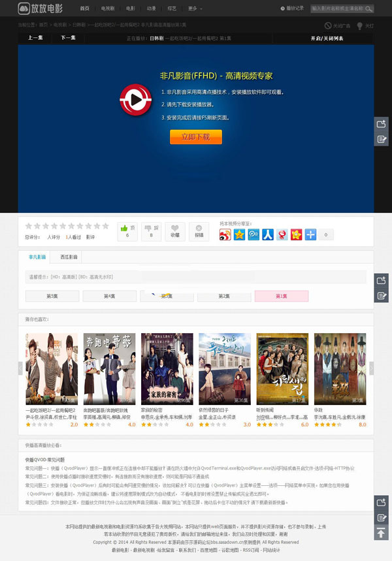
Task: Open 首页 in the top navigation bar
Action: [85, 8]
